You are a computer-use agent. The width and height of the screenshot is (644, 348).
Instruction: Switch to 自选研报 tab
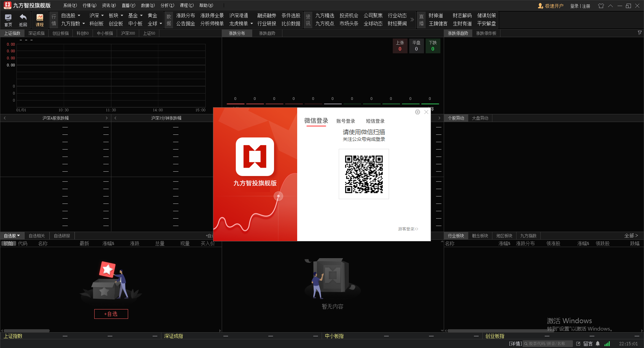pyautogui.click(x=62, y=236)
